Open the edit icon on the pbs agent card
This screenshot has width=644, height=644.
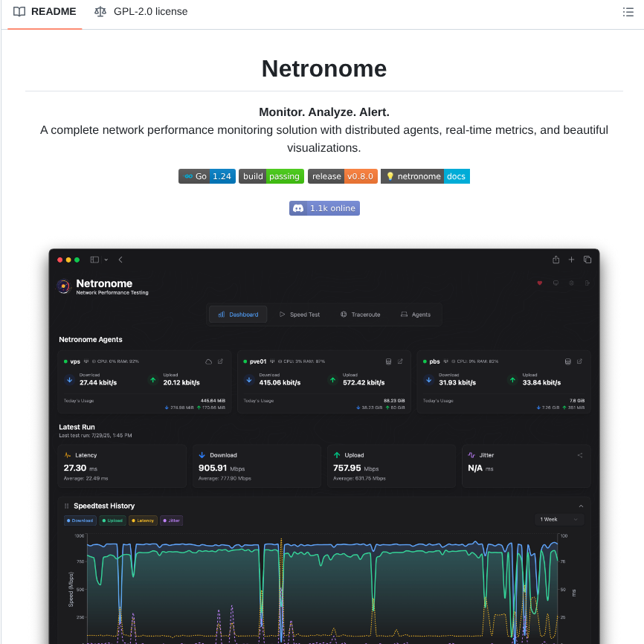[x=579, y=361]
